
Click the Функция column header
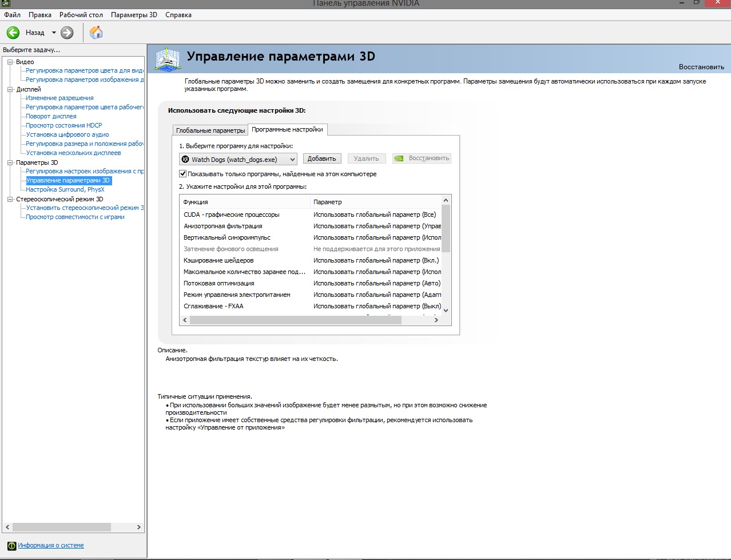coord(245,202)
